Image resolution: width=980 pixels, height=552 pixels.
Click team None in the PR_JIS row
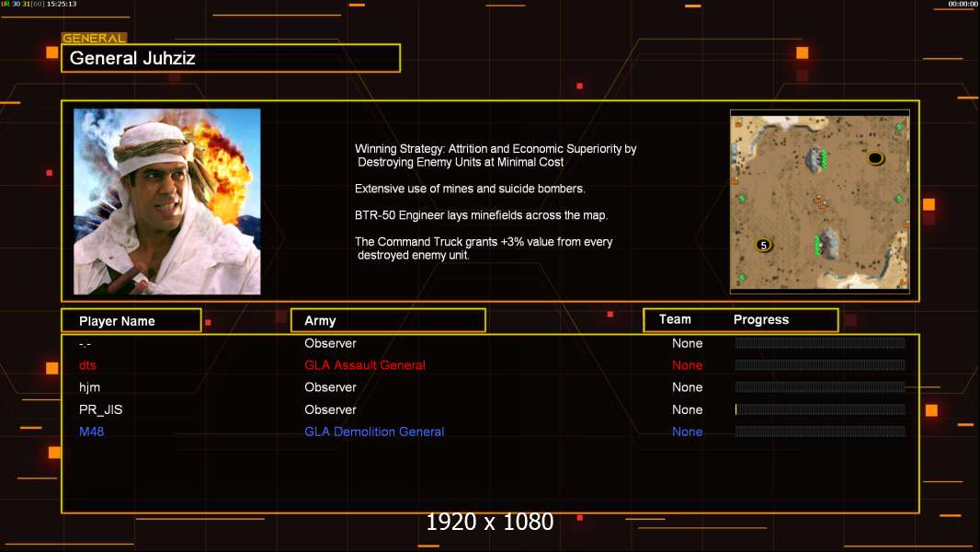pyautogui.click(x=687, y=409)
